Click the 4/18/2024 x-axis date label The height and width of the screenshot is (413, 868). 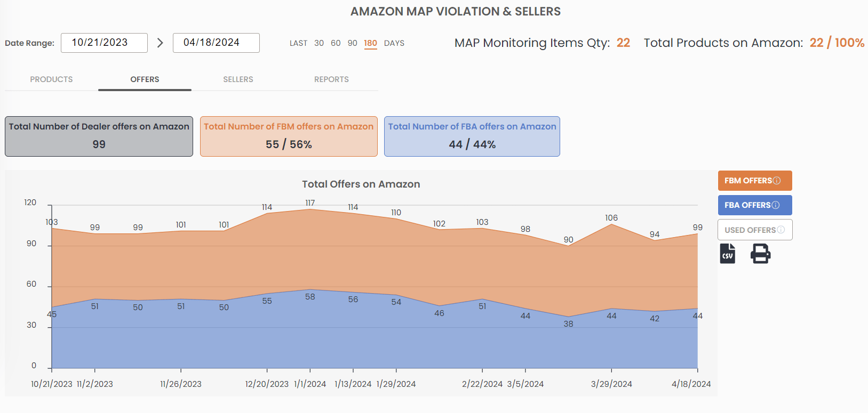[691, 384]
